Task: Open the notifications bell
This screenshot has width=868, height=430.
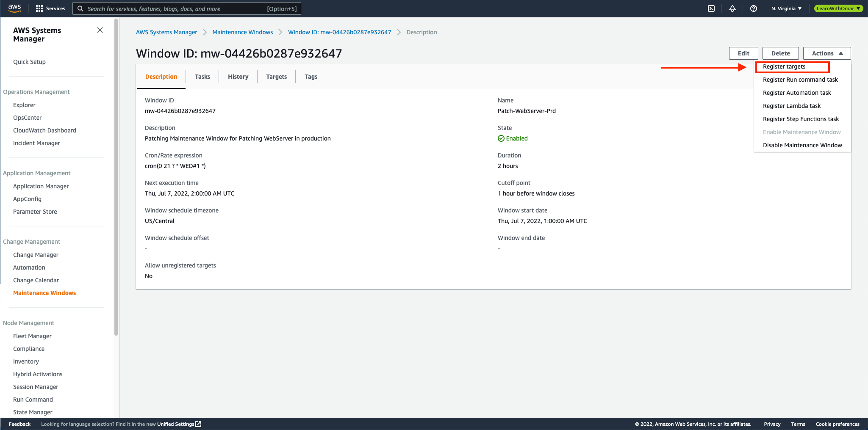Action: (732, 8)
